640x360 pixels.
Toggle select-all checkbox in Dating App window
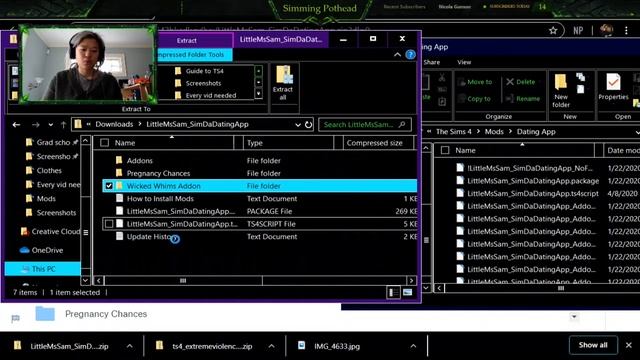click(x=445, y=150)
